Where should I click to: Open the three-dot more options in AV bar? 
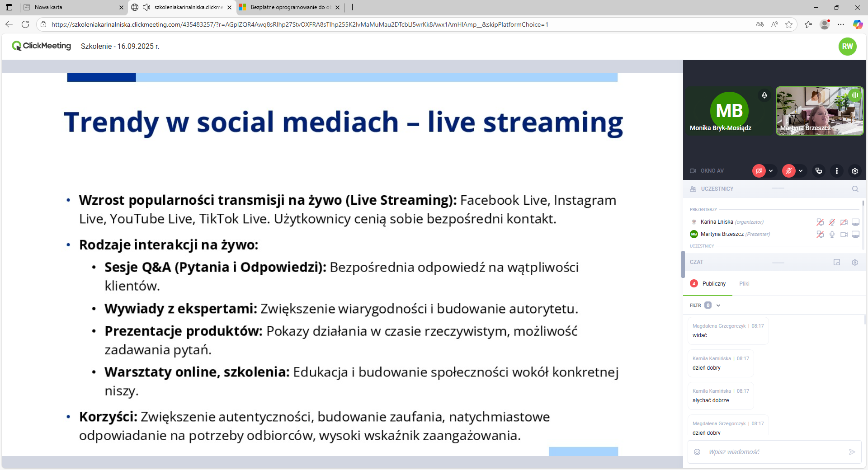[x=837, y=171]
